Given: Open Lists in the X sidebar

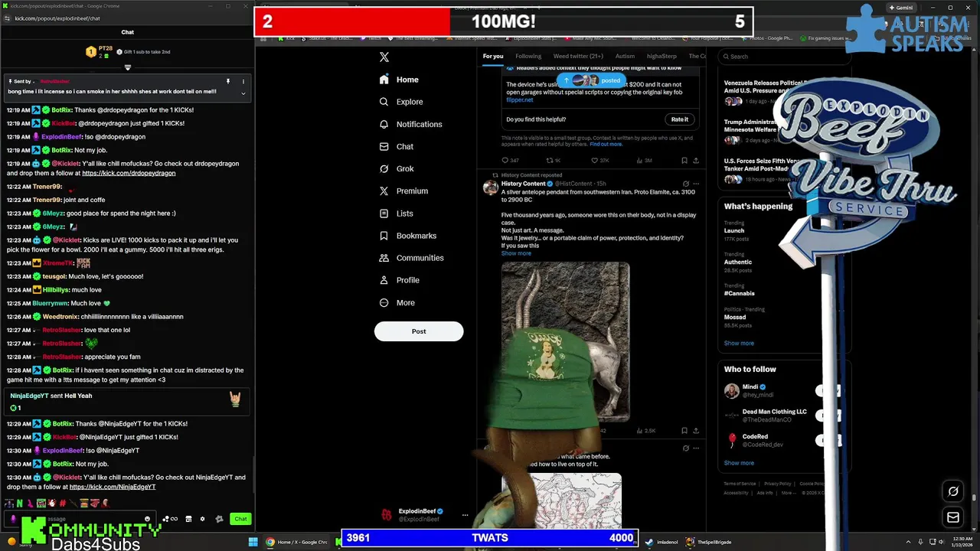Looking at the screenshot, I should pos(397,214).
